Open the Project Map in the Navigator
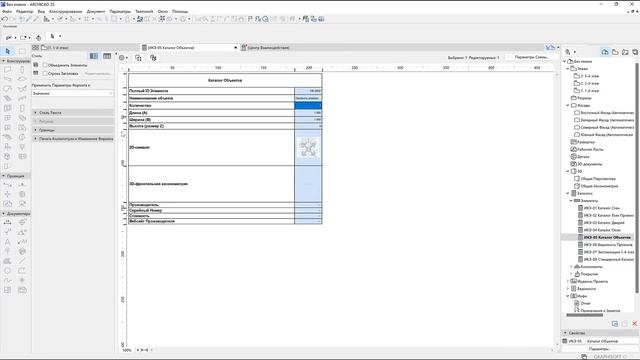This screenshot has height=360, width=640. pyautogui.click(x=605, y=52)
